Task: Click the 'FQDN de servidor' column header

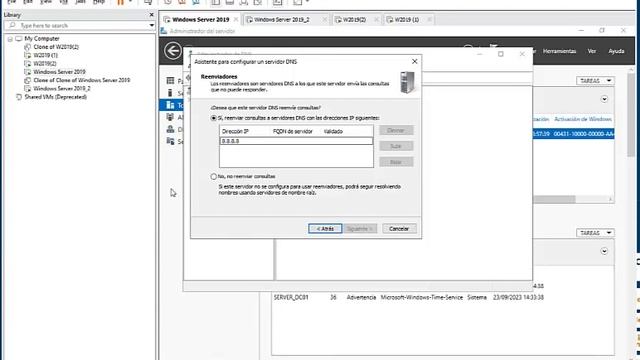Action: (293, 131)
